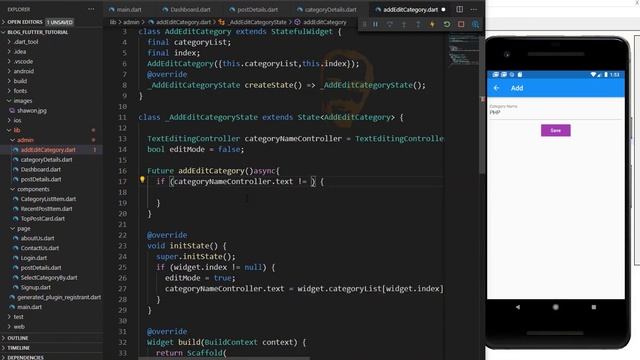Restart the debug session green arrow
The width and height of the screenshot is (640, 360).
[x=447, y=24]
